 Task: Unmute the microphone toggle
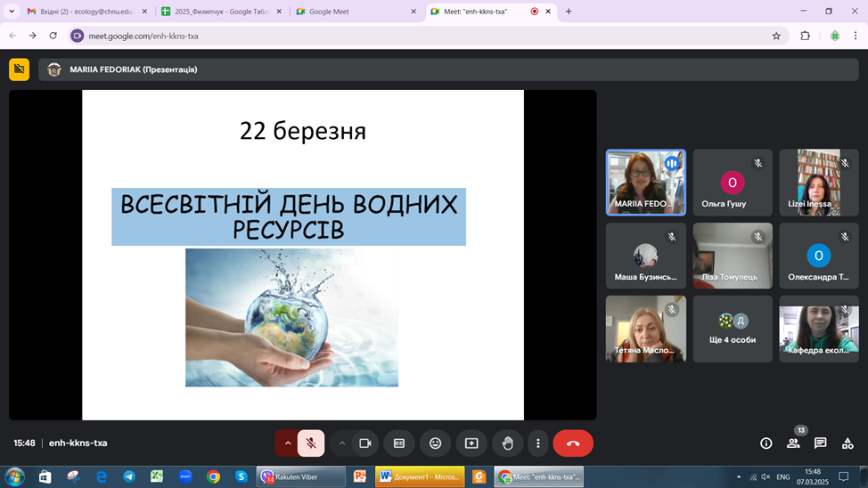pos(311,443)
